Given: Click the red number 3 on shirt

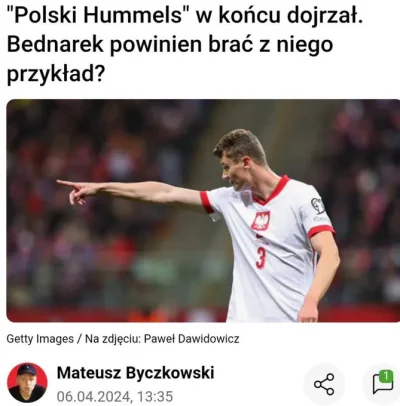Looking at the screenshot, I should pos(261,258).
